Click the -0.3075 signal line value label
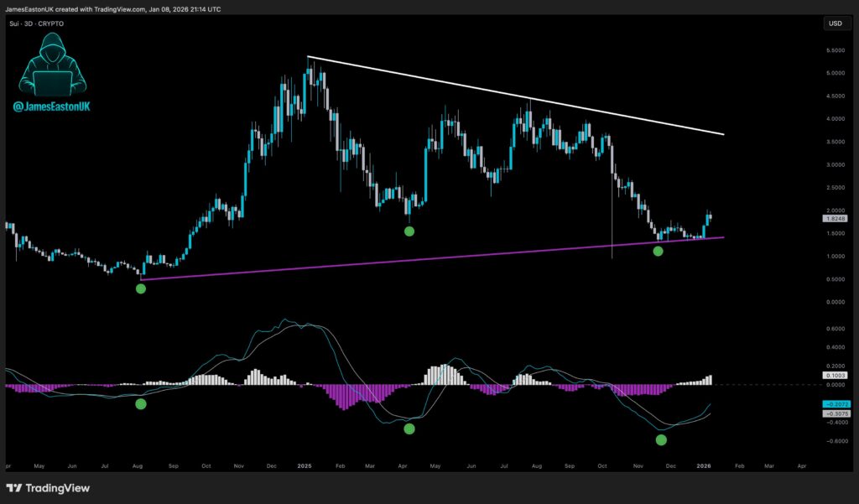Screen dimensions: 859x504 click(x=836, y=413)
